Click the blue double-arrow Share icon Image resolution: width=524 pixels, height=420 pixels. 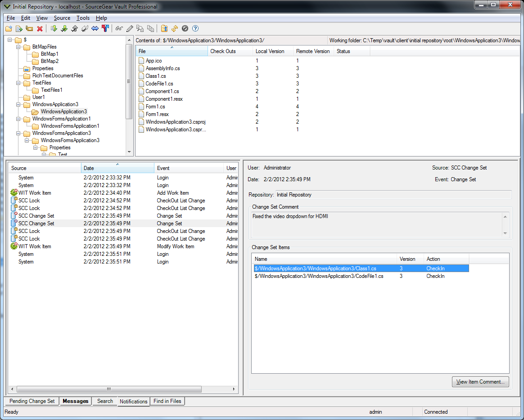(95, 29)
